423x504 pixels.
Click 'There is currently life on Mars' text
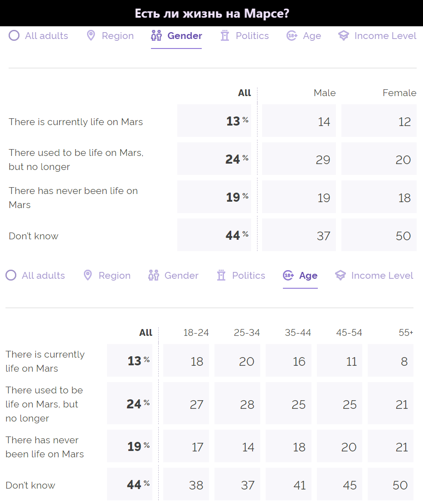point(75,121)
